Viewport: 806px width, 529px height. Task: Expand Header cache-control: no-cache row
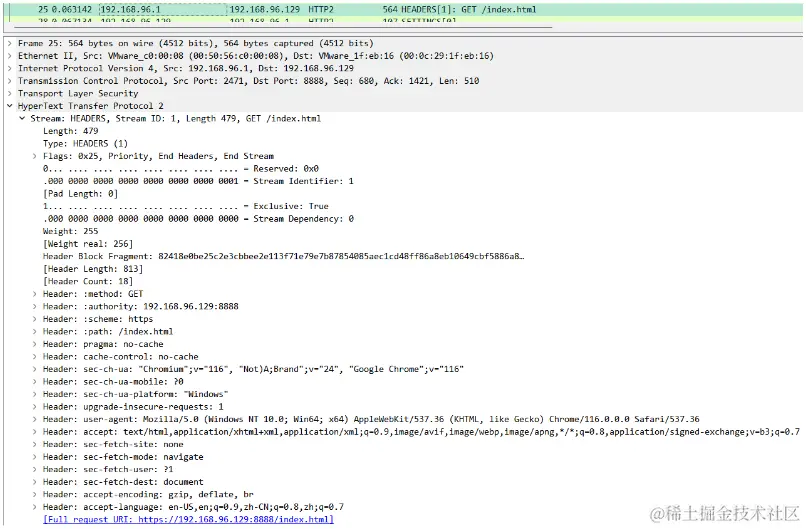34,357
